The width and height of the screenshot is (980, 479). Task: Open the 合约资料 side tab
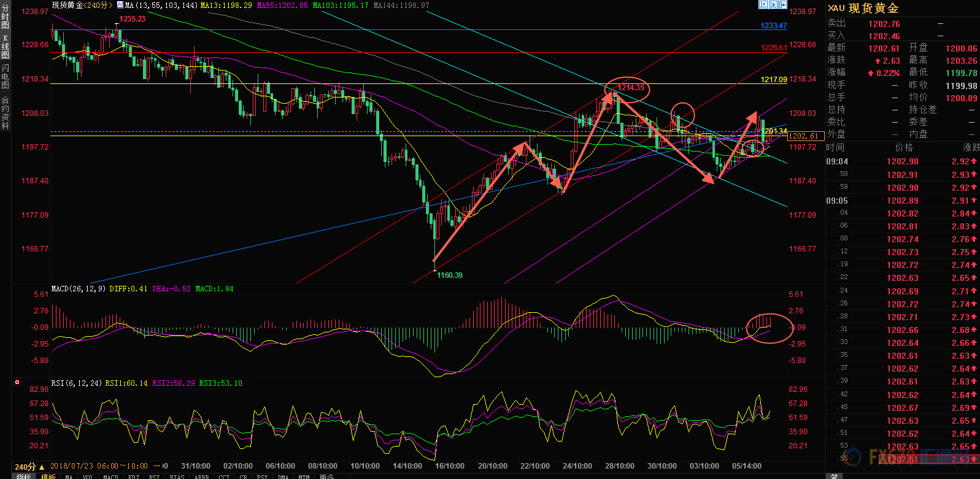click(5, 113)
